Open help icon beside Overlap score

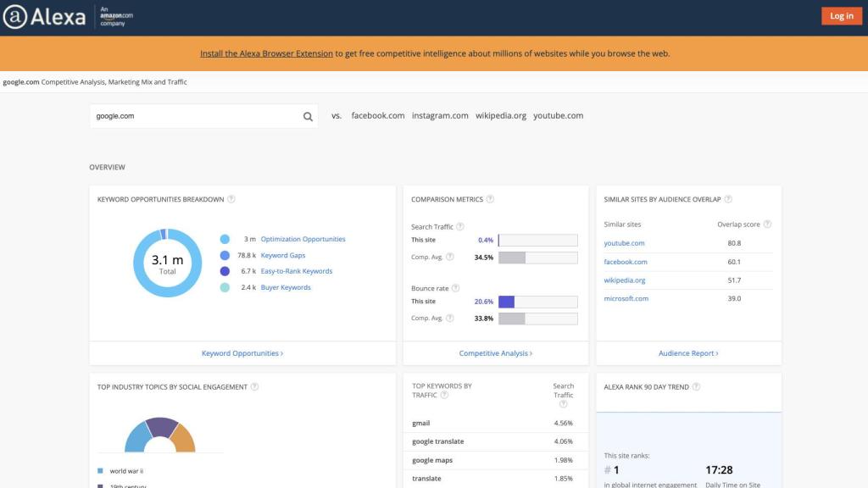point(767,225)
